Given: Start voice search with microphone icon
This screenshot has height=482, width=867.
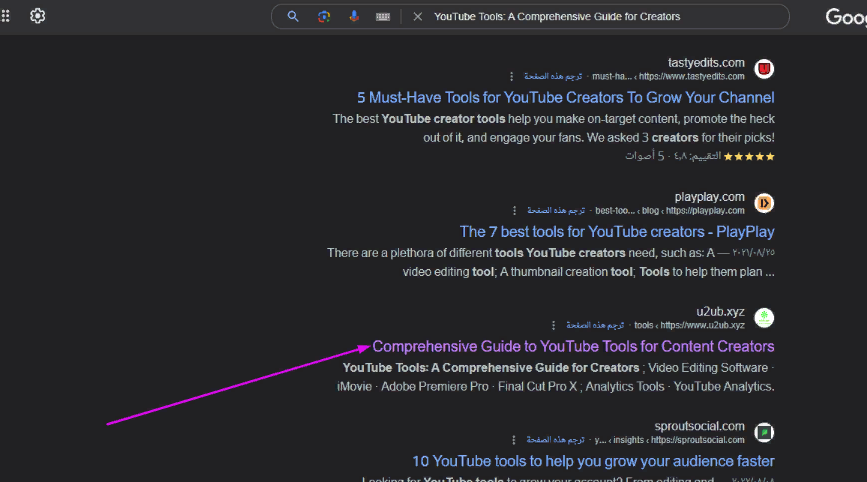Looking at the screenshot, I should click(354, 17).
